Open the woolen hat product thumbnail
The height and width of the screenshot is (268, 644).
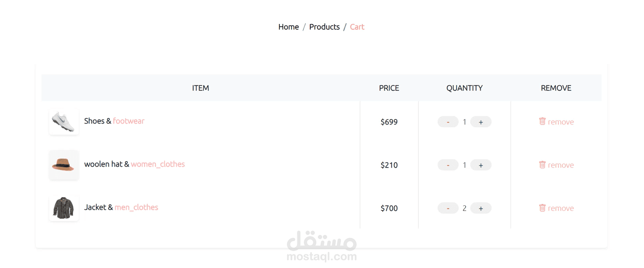click(x=64, y=165)
